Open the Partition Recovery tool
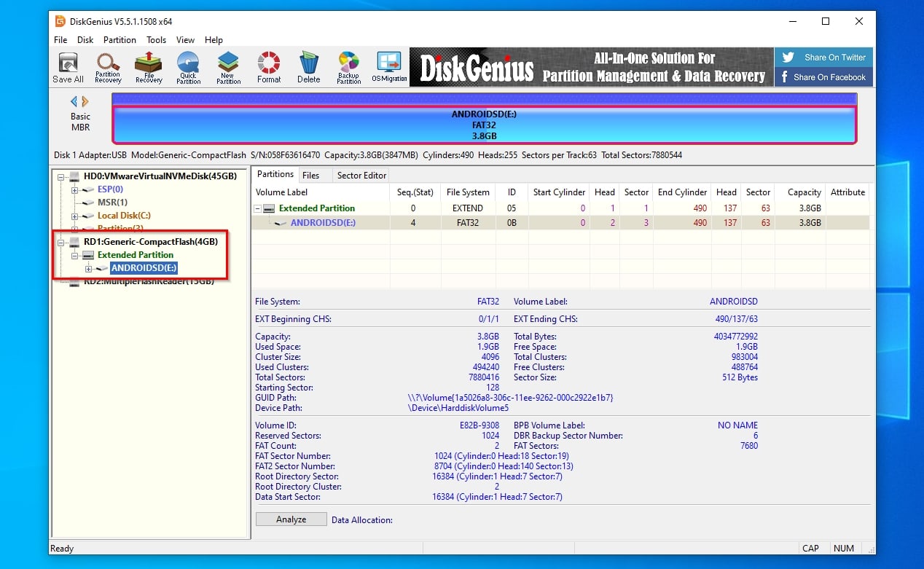 (108, 68)
